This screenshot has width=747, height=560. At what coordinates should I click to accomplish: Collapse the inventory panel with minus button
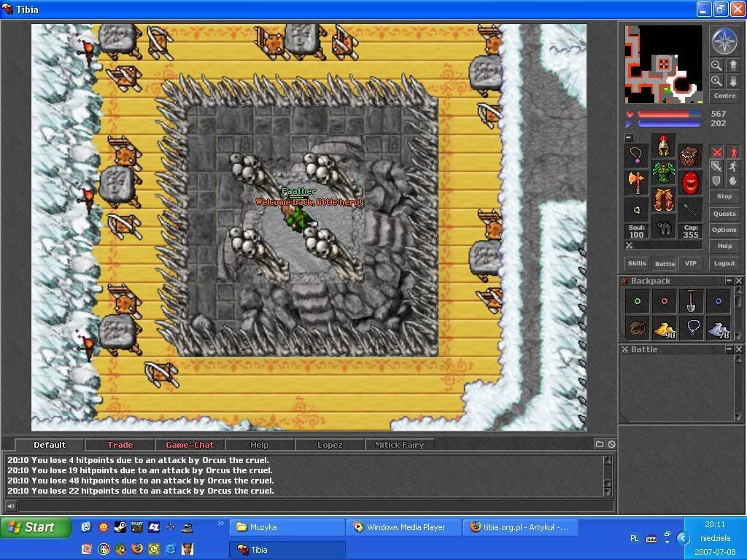[629, 138]
